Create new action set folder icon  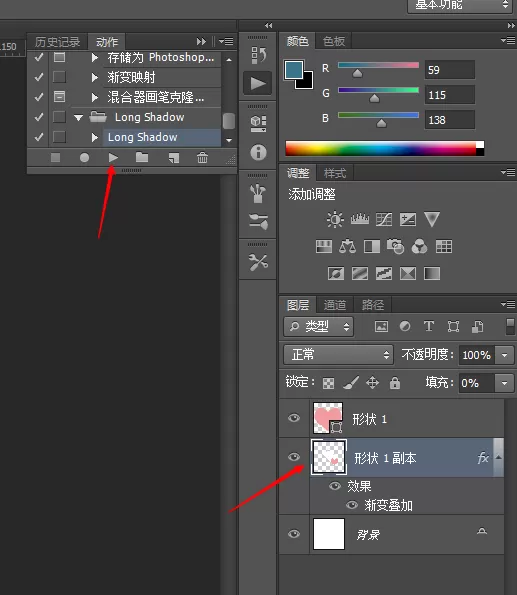(x=142, y=157)
